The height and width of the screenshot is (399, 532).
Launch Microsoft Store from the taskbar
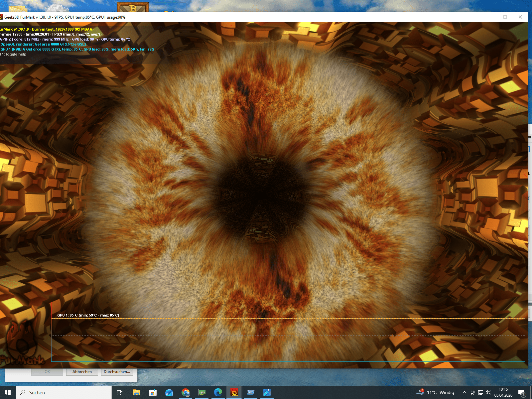tap(153, 392)
